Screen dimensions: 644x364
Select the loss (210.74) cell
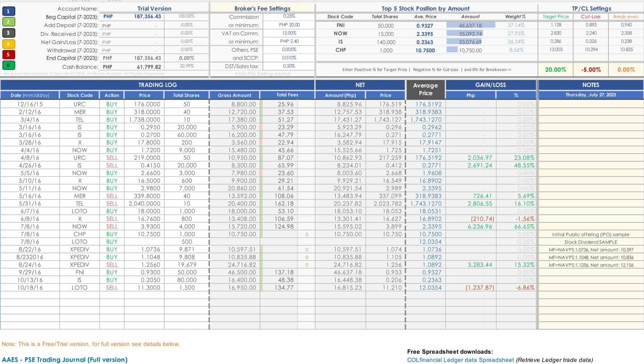tap(471, 219)
